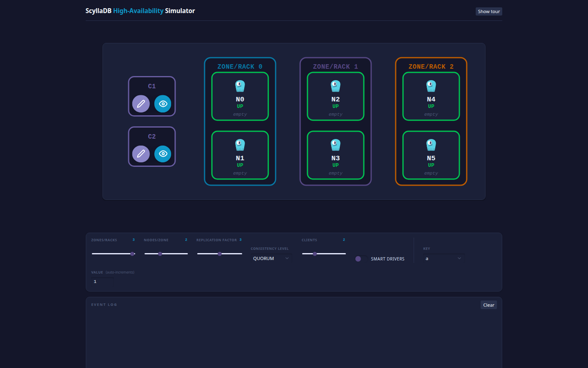The height and width of the screenshot is (368, 588).
Task: Open the Consistency Level QUORUM dropdown
Action: coord(271,258)
